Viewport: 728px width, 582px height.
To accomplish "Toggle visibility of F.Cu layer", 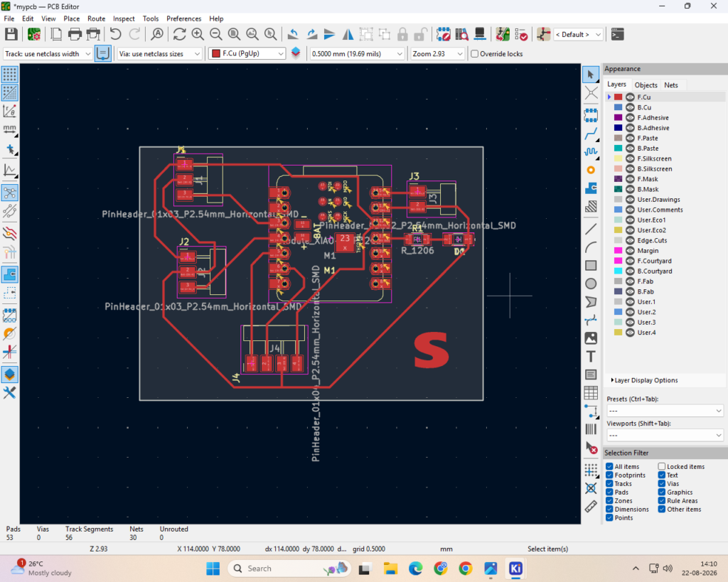I will point(630,97).
